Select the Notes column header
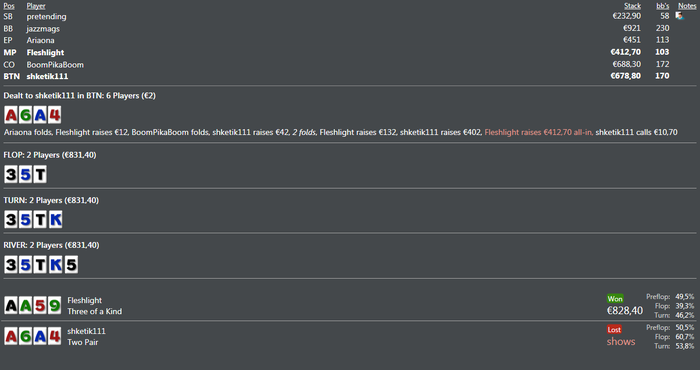 pos(687,6)
